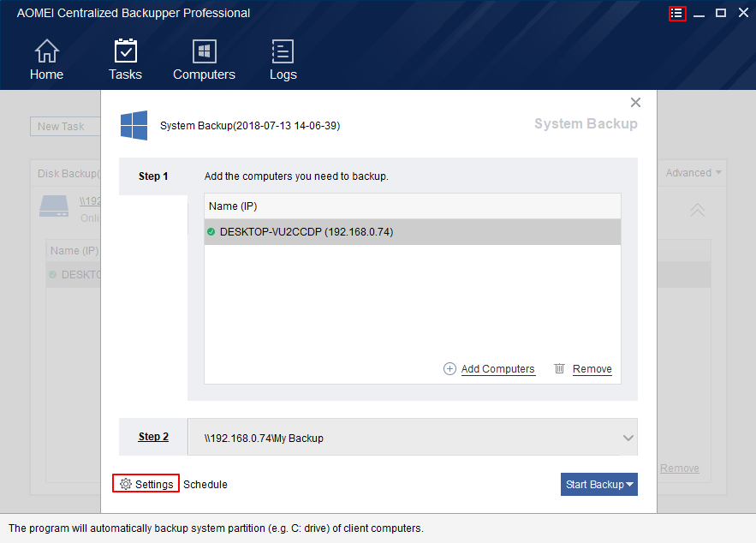Screen dimensions: 756x543
Task: Click the trash icon beside Remove
Action: click(559, 368)
